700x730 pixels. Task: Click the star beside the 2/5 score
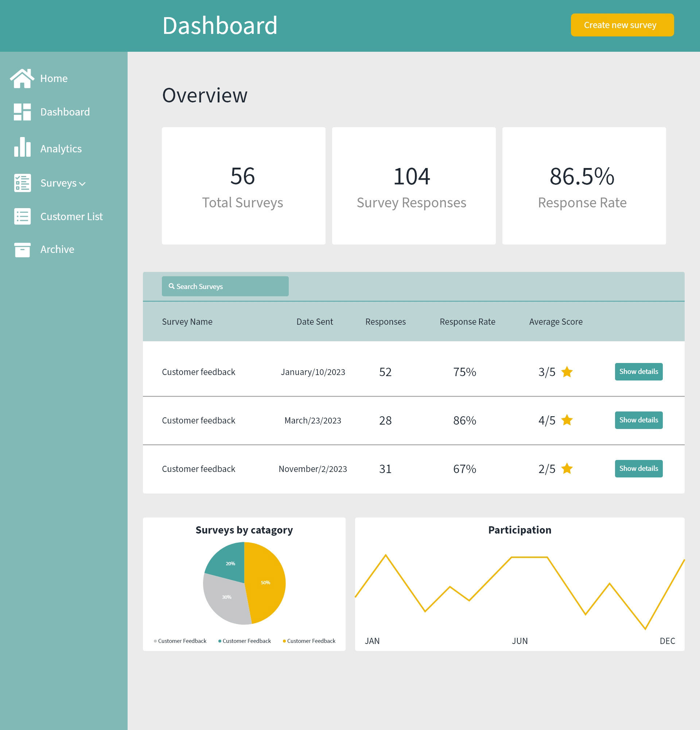tap(567, 469)
